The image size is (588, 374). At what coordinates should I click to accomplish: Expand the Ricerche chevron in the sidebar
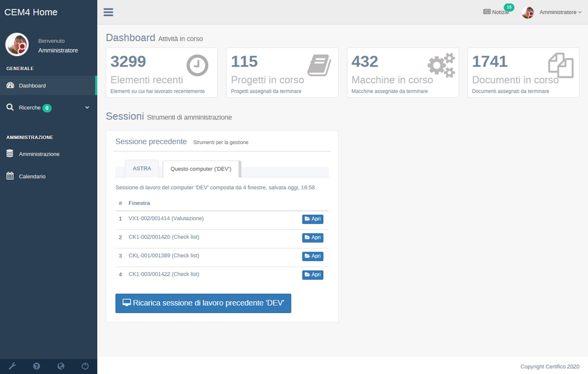coord(86,107)
